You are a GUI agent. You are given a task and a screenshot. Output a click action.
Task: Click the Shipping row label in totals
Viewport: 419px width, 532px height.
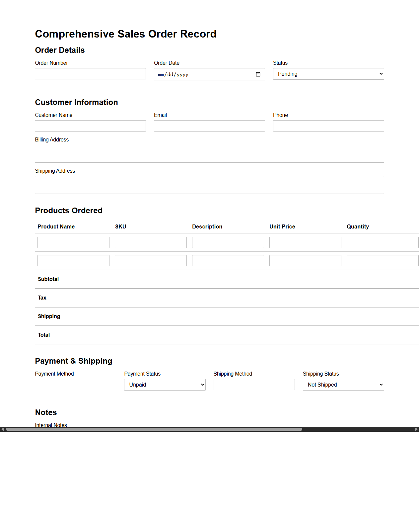49,316
